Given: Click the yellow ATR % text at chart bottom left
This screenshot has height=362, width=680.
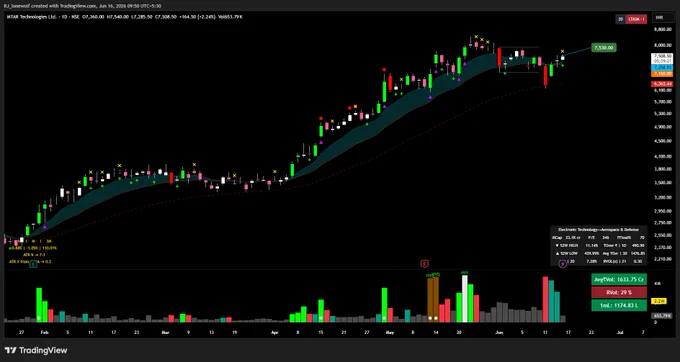Looking at the screenshot, I should (34, 255).
